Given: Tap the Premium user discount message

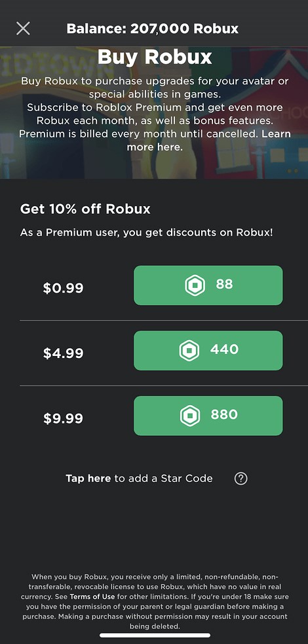Looking at the screenshot, I should [146, 232].
